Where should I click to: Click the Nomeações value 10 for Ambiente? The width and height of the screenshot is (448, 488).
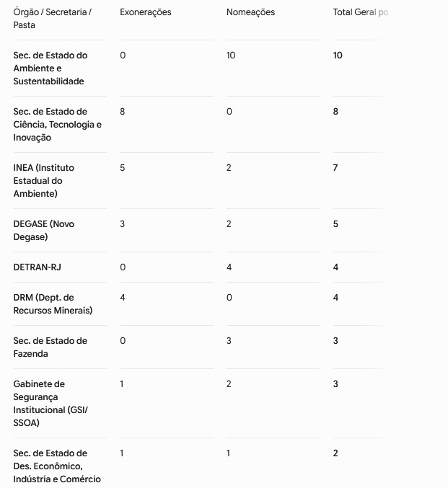coord(231,56)
